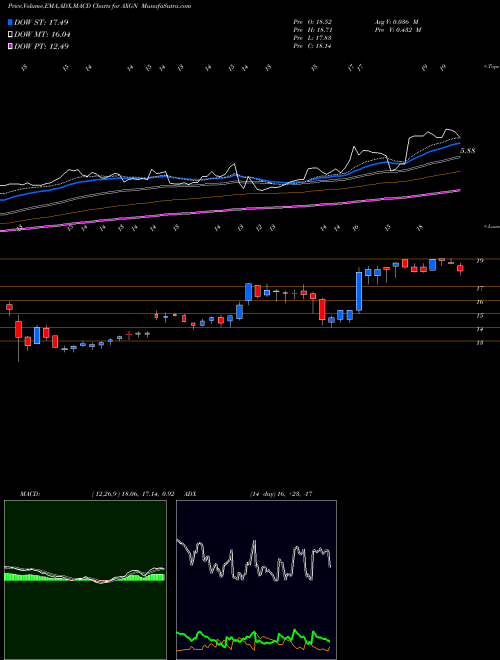Click the 13 price axis label
The image size is (500, 660).
point(479,343)
